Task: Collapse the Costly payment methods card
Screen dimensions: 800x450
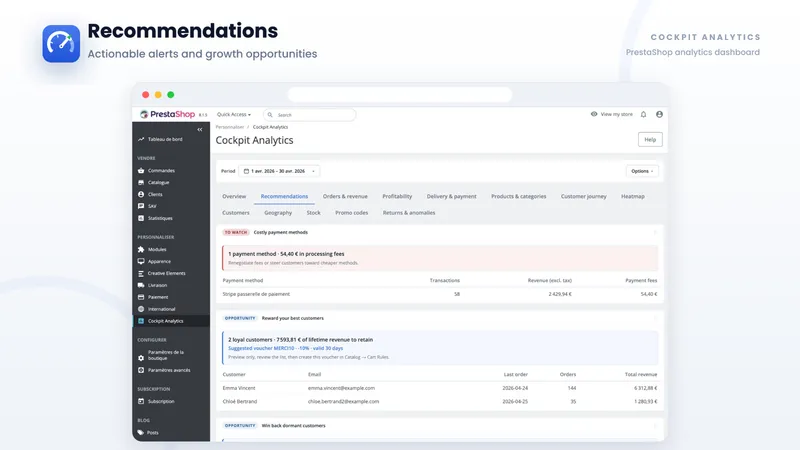Action: [655, 232]
